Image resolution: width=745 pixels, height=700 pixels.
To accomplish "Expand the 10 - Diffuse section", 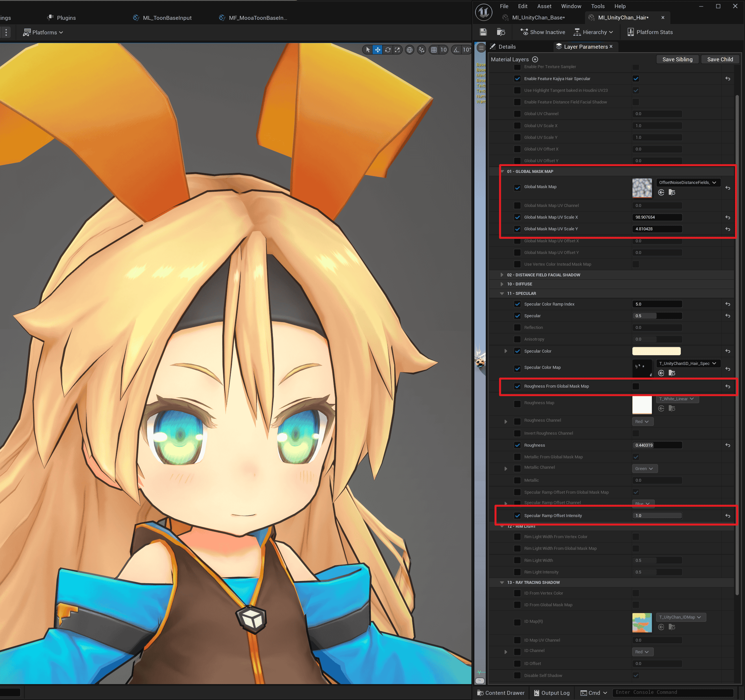I will (x=502, y=284).
